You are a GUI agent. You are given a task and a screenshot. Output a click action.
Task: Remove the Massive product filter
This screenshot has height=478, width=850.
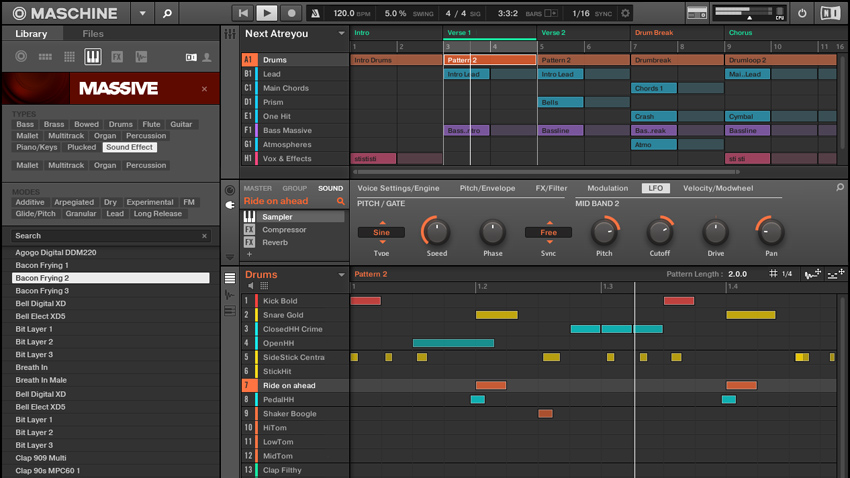(x=204, y=89)
